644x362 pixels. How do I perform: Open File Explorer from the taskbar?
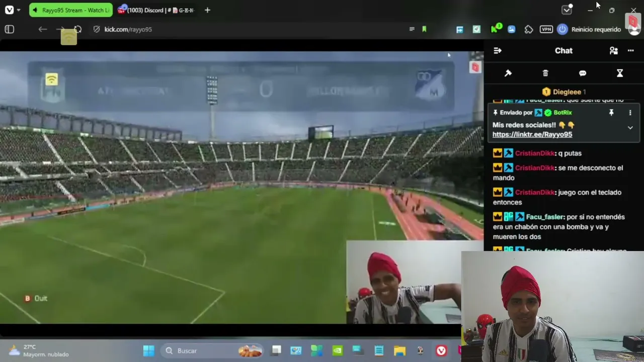point(399,350)
